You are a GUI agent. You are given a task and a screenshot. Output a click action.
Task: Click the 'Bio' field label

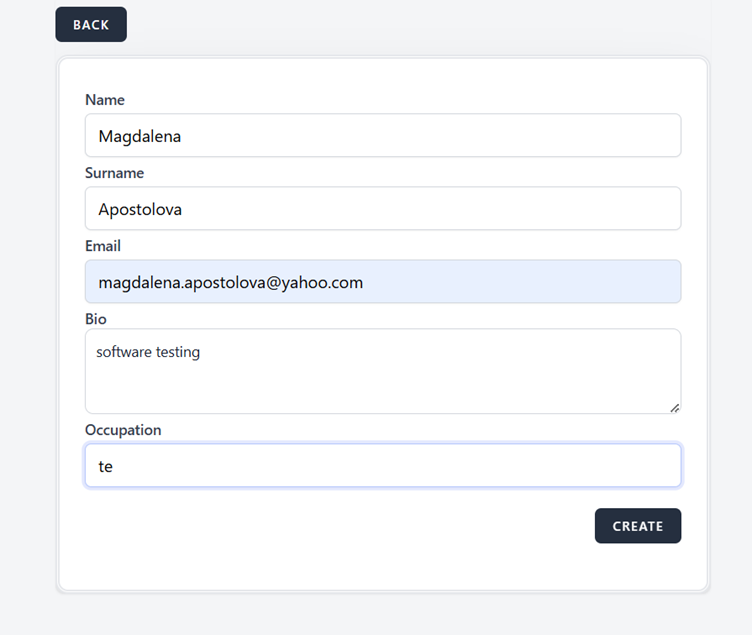point(96,319)
